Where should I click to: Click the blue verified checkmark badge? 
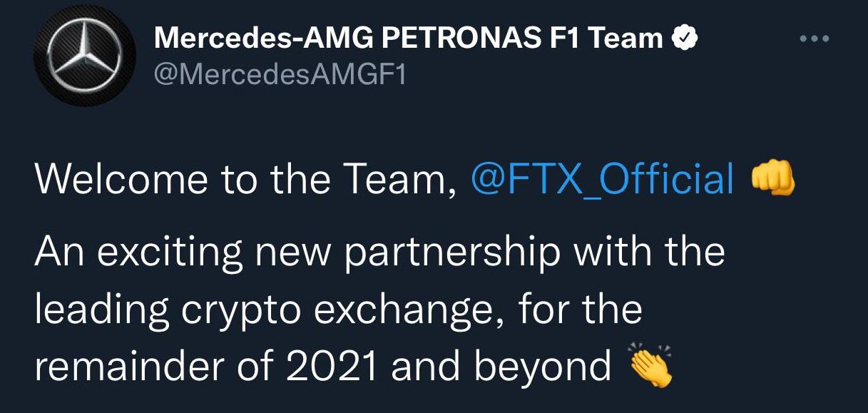click(x=684, y=39)
